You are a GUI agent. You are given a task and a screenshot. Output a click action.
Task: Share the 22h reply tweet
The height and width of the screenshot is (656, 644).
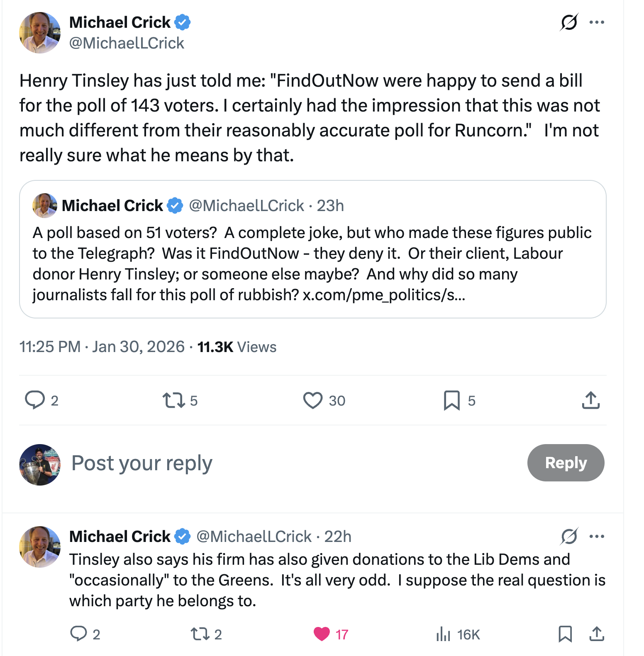596,634
